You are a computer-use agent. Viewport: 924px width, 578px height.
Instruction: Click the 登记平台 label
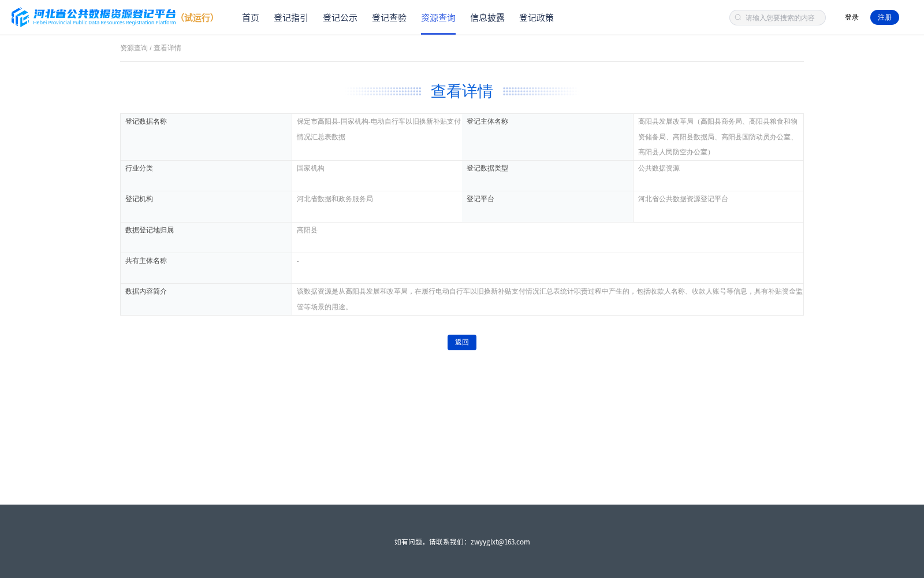click(x=480, y=199)
